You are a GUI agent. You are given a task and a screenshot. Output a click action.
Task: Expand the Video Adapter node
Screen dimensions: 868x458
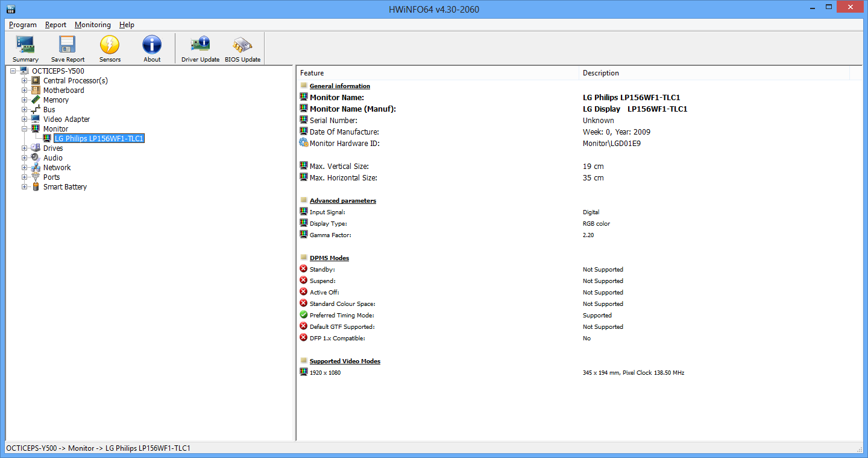[25, 119]
